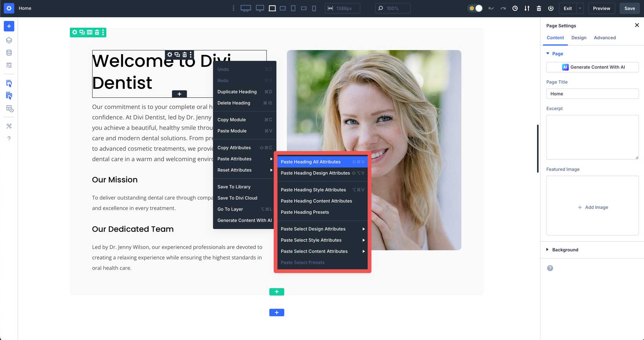Image resolution: width=644 pixels, height=340 pixels.
Task: Open the Layers view from the left sidebar
Action: click(9, 40)
